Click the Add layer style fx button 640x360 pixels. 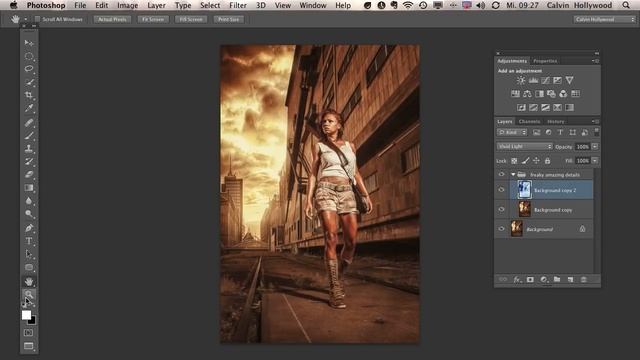click(517, 280)
